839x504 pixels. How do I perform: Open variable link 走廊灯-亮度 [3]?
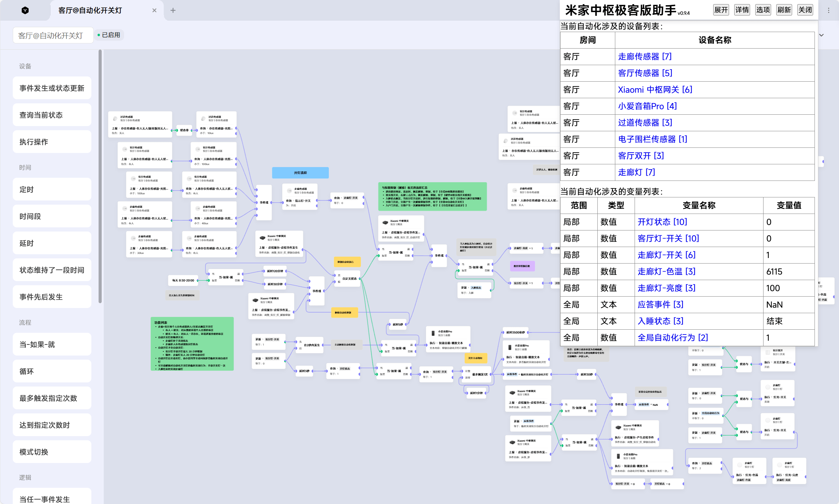[667, 288]
